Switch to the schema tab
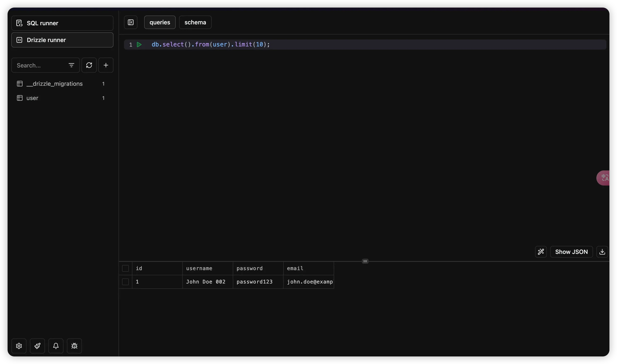Viewport: 617px width, 364px height. (195, 22)
